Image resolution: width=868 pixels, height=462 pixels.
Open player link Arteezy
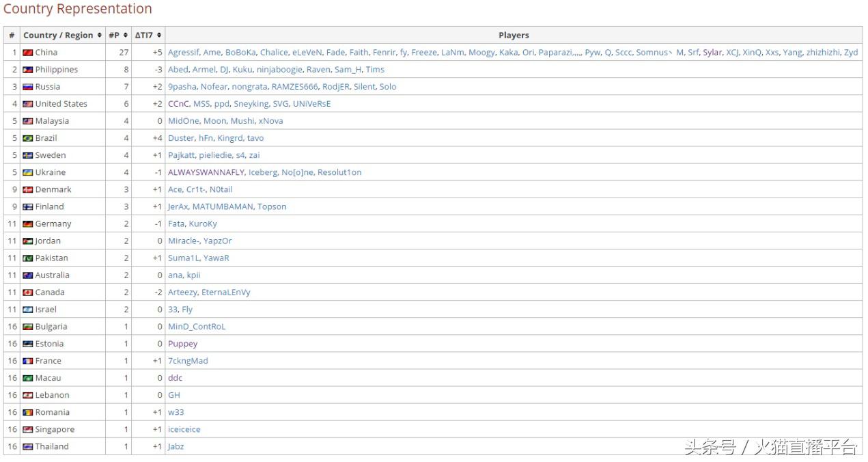coord(182,292)
